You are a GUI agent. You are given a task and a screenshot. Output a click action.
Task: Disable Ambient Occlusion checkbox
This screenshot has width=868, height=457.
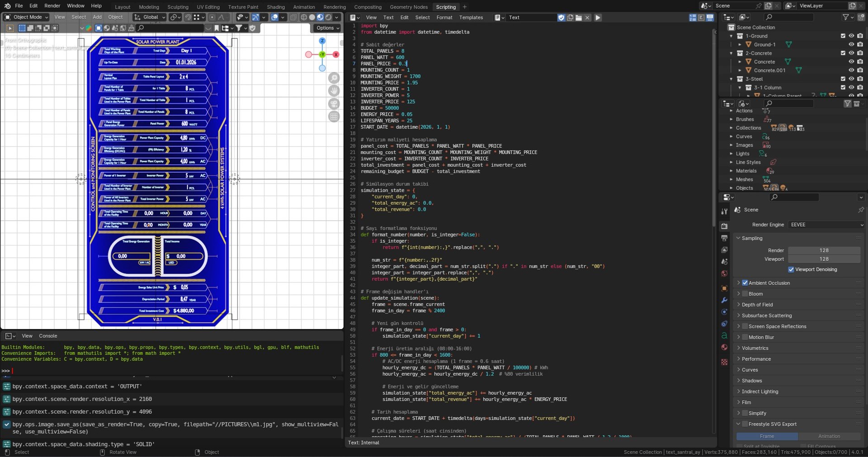[745, 283]
